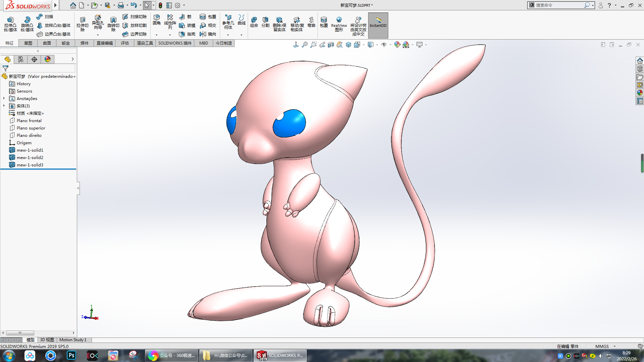
Task: Switch to the 钣金 (Sheet Metal) tab
Action: click(66, 43)
